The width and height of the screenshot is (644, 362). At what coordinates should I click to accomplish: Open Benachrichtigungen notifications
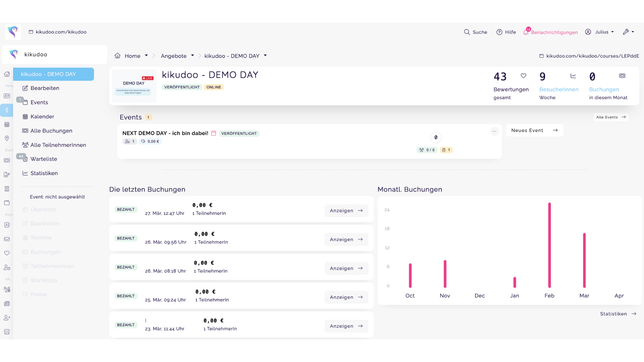(550, 32)
